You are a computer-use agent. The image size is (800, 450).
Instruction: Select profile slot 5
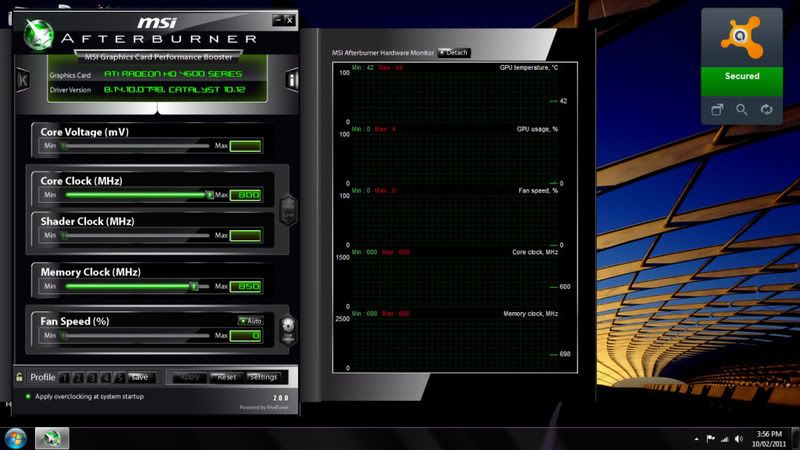click(119, 377)
